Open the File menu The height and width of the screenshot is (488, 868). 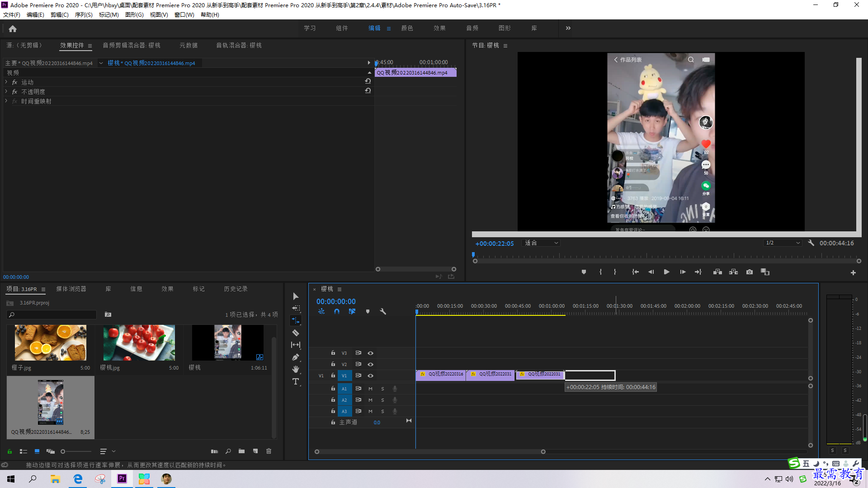(x=12, y=15)
